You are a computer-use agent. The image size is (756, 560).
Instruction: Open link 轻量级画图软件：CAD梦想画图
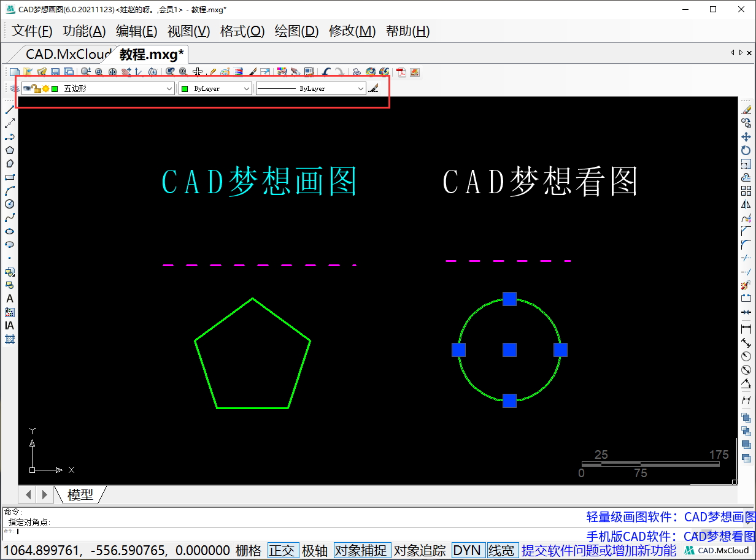671,517
